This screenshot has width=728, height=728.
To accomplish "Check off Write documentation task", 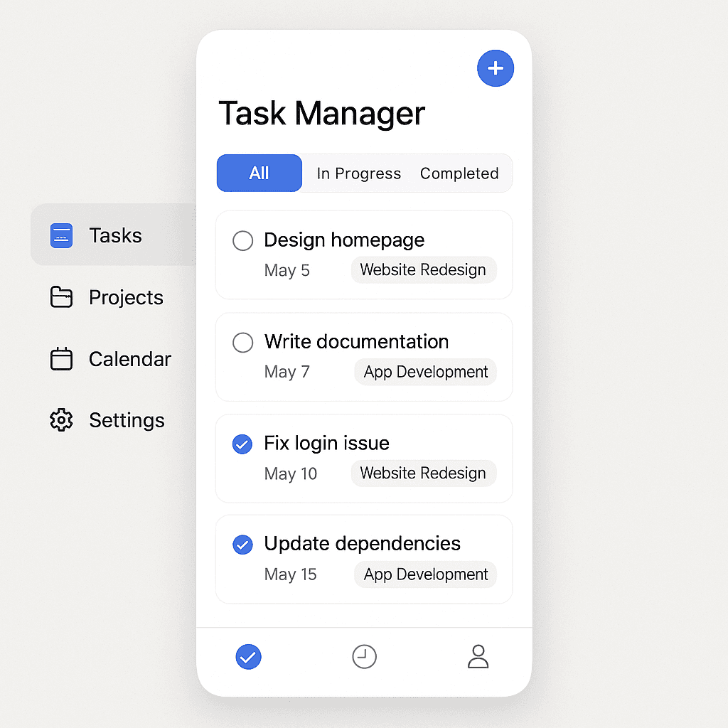I will tap(242, 343).
